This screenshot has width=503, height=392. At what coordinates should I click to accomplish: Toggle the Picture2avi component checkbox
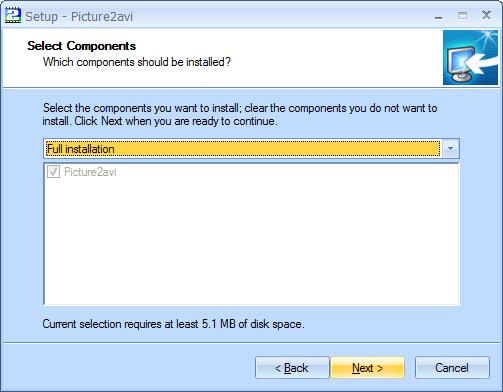click(53, 172)
